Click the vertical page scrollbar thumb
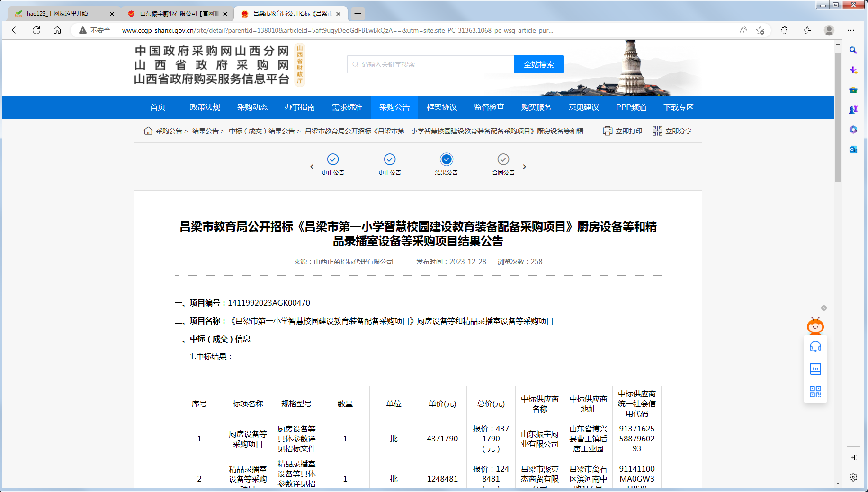The width and height of the screenshot is (868, 492). (838, 117)
